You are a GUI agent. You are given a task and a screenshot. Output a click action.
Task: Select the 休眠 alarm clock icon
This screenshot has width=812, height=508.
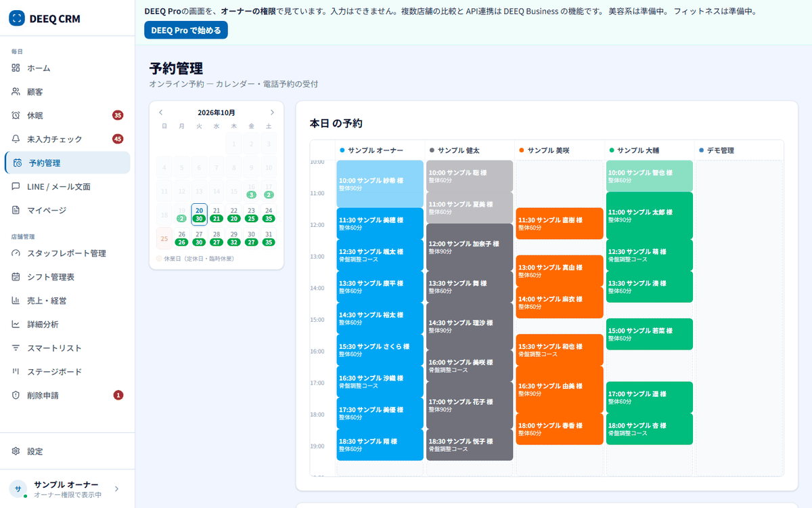[16, 115]
